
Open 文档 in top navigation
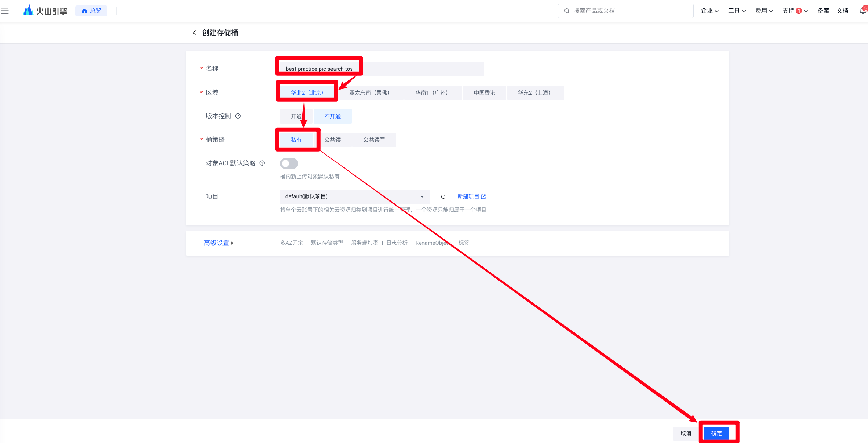pyautogui.click(x=843, y=11)
